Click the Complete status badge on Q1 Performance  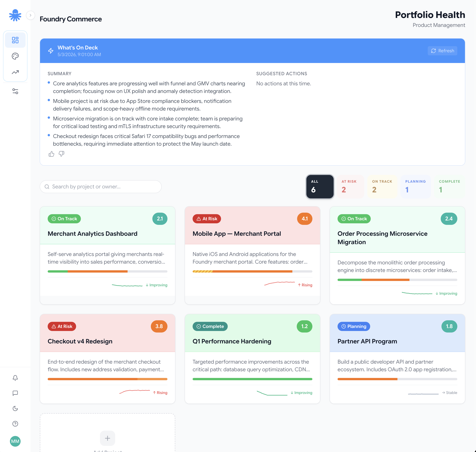click(210, 326)
